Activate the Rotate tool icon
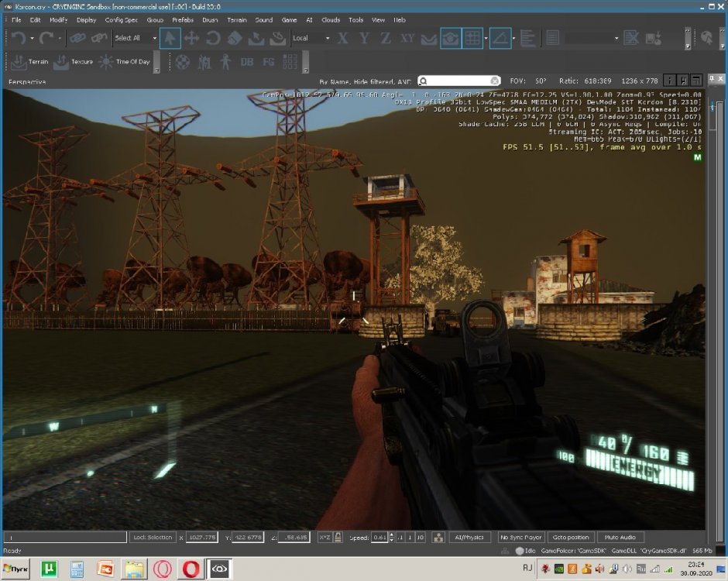728x581 pixels. [213, 38]
